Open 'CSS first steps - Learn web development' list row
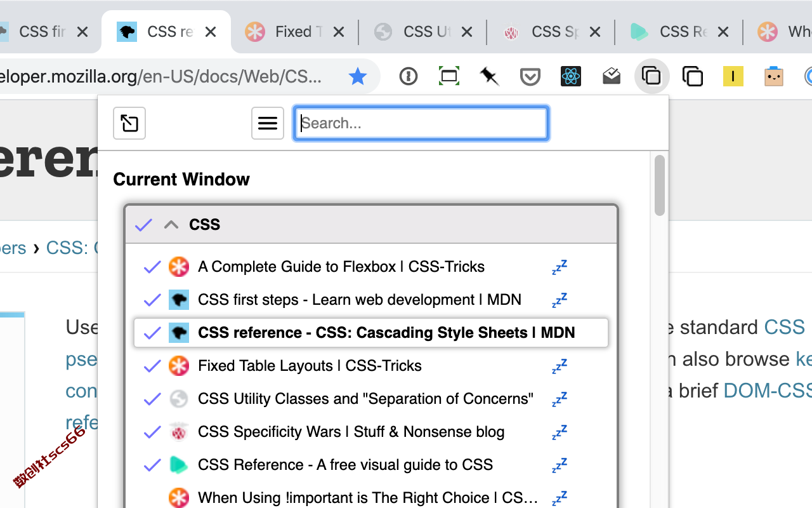 [360, 300]
